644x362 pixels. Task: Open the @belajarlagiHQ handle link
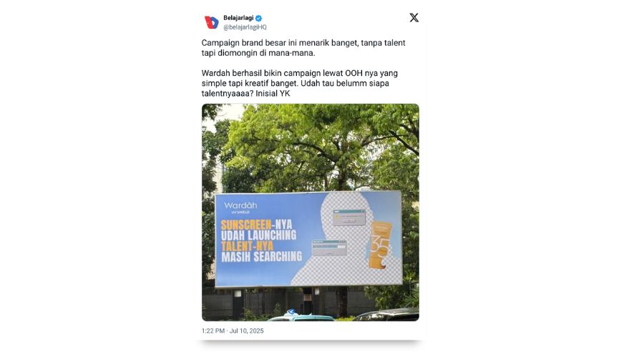coord(245,27)
